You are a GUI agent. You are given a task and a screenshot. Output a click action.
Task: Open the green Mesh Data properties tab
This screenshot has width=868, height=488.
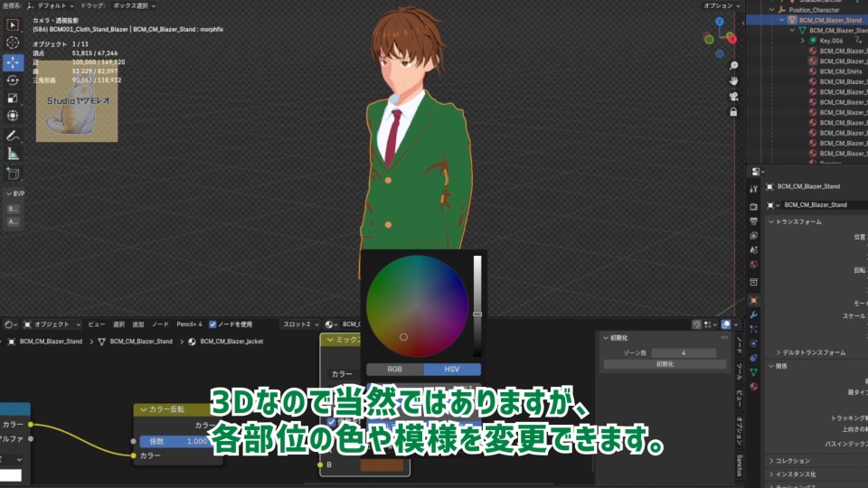(753, 372)
